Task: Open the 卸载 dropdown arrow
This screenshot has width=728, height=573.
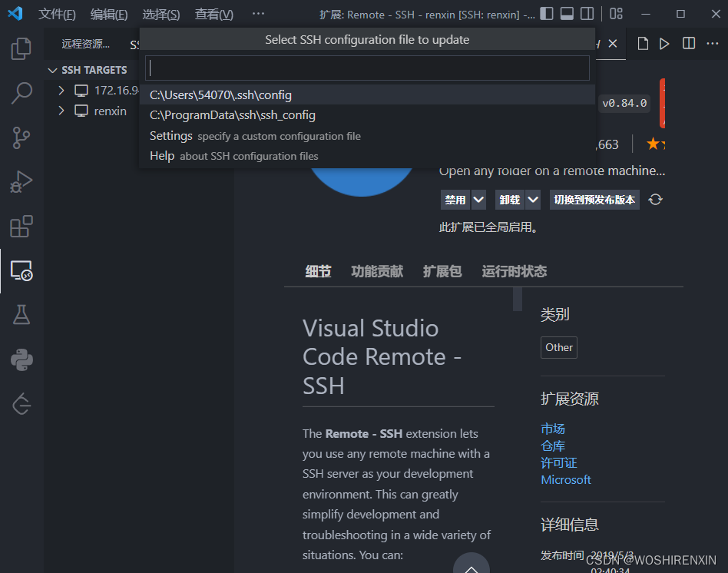Action: (534, 200)
